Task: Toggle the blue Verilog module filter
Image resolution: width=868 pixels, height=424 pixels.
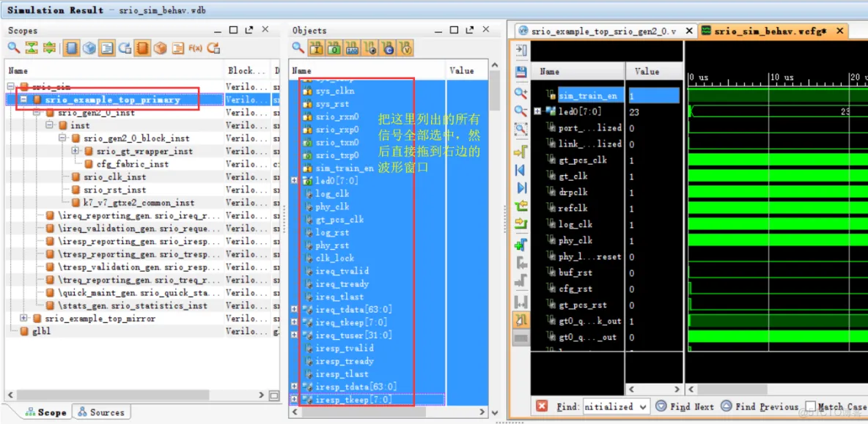Action: pos(71,48)
